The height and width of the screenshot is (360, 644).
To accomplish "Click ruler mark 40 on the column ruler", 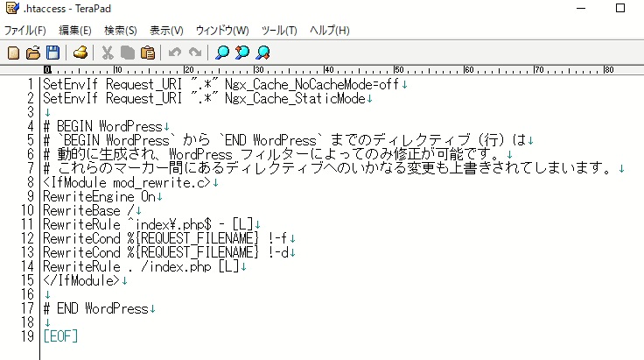I will (329, 70).
